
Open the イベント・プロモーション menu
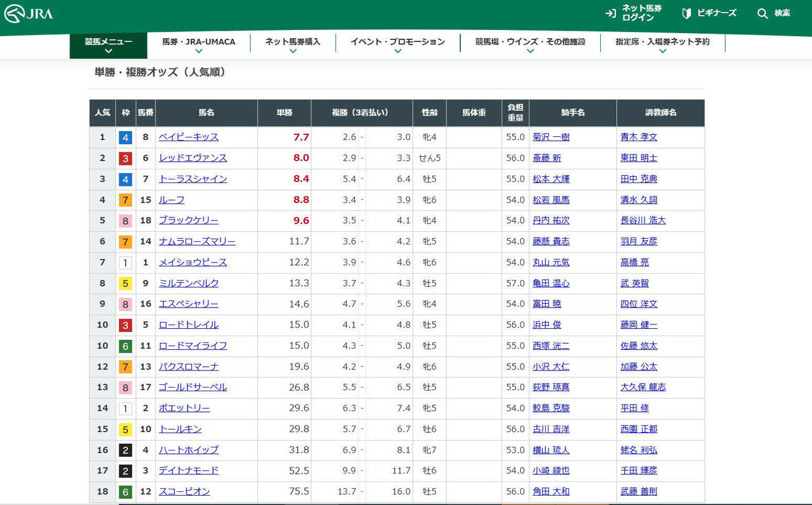click(397, 46)
